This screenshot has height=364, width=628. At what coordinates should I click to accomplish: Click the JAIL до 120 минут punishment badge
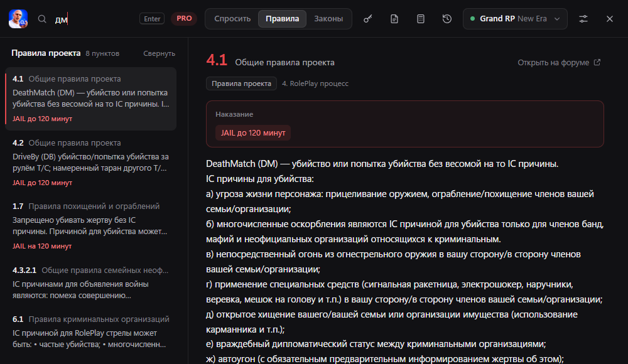tap(253, 133)
